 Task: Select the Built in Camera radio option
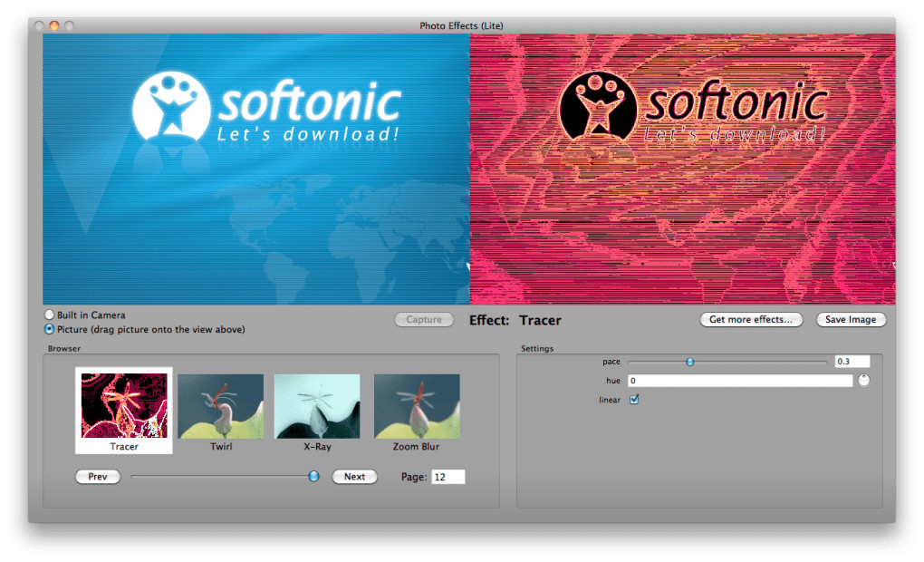tap(50, 315)
